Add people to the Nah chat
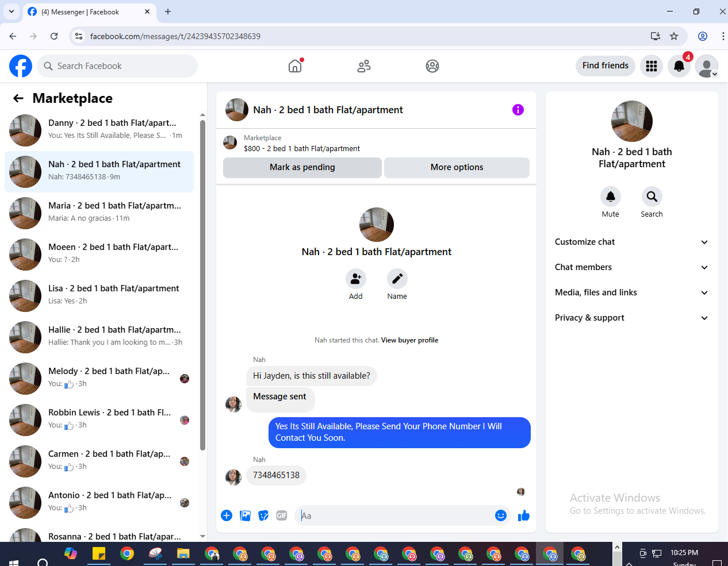 coord(356,279)
